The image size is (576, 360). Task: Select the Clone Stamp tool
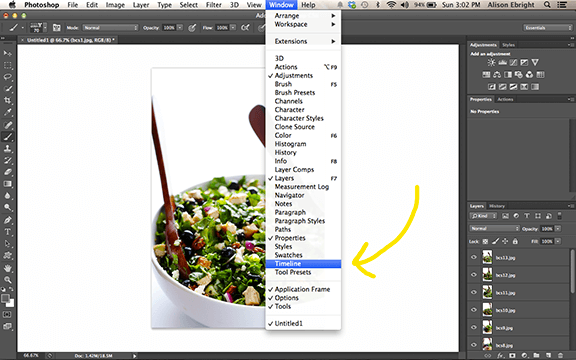click(7, 148)
